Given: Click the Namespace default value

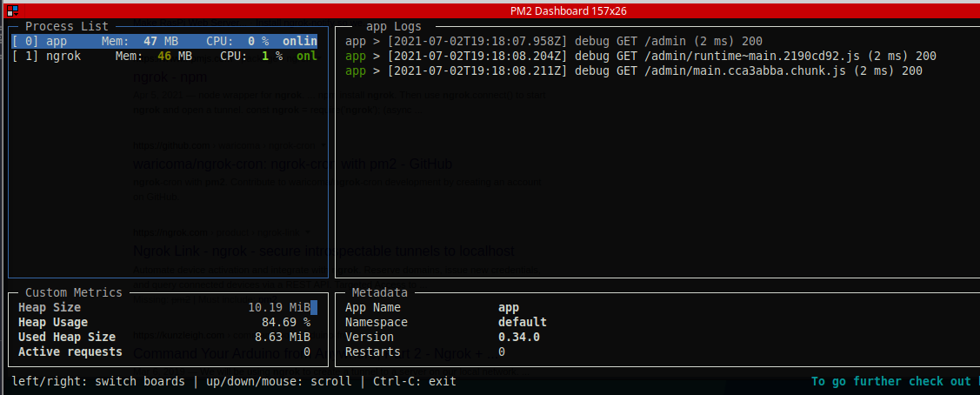Looking at the screenshot, I should coord(522,322).
